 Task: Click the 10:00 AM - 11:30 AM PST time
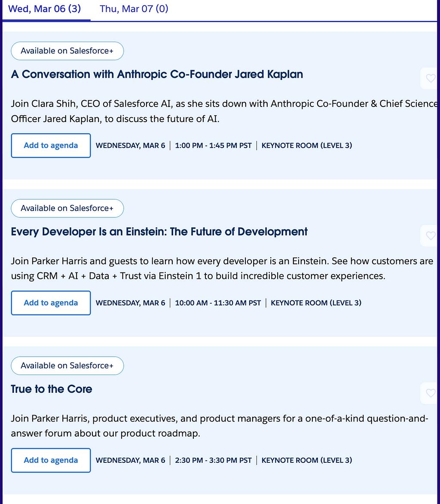tap(218, 303)
